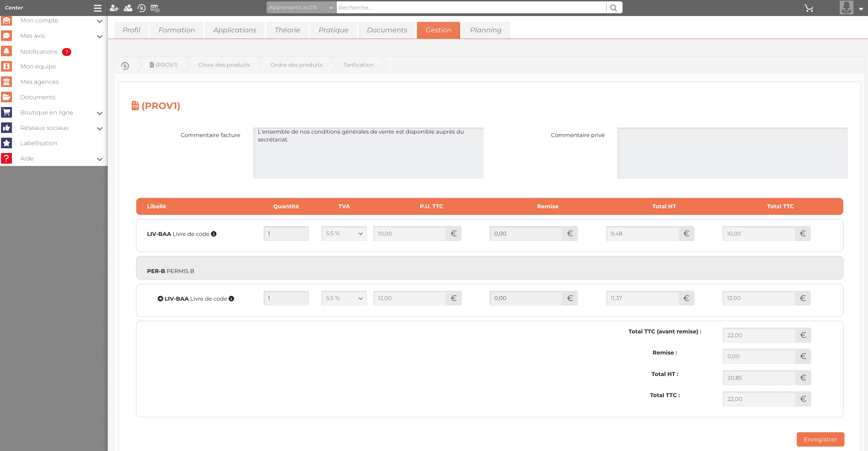Click the circled K icon in breadcrumb
The width and height of the screenshot is (868, 451).
[x=125, y=65]
